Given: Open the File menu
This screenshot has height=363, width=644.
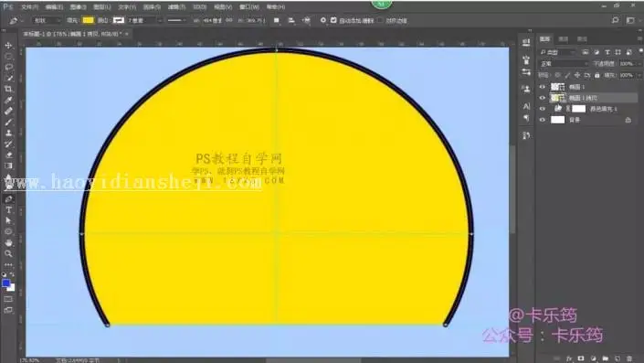Looking at the screenshot, I should [x=29, y=7].
